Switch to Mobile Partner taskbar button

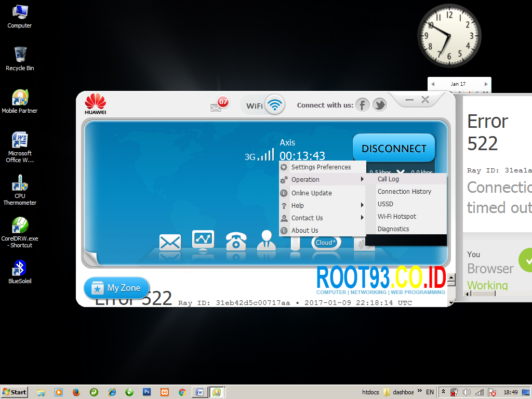pos(217,393)
